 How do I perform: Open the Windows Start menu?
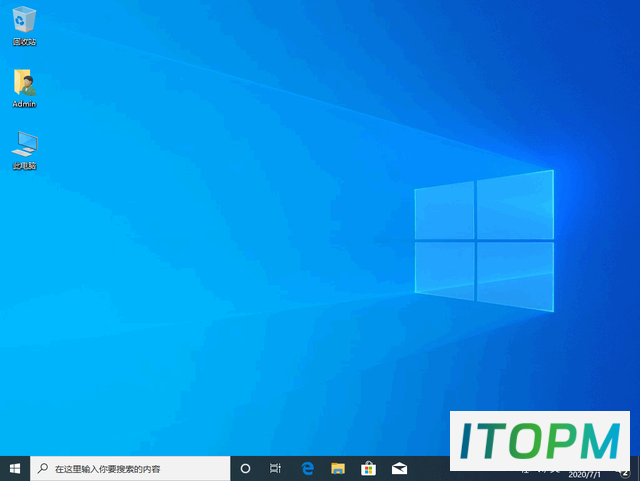tap(15, 468)
